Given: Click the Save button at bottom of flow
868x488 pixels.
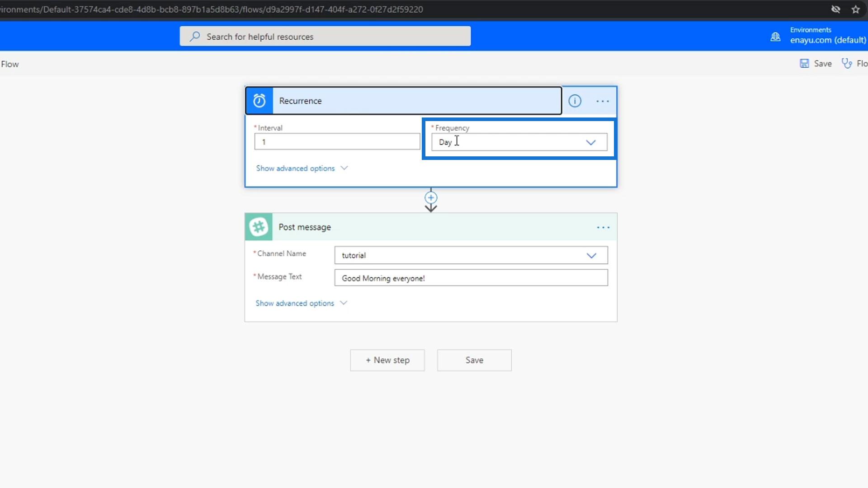Looking at the screenshot, I should point(475,360).
